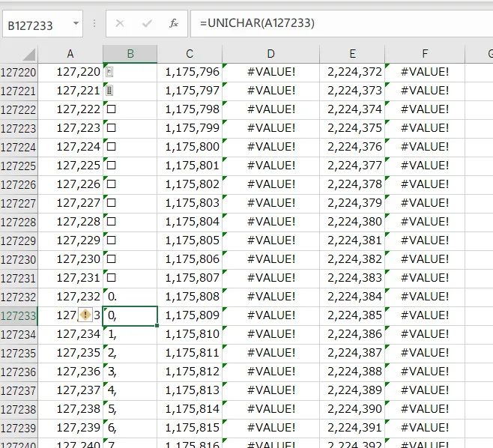
Task: Click into the formula bar with UNICHAR formula
Action: [x=337, y=24]
